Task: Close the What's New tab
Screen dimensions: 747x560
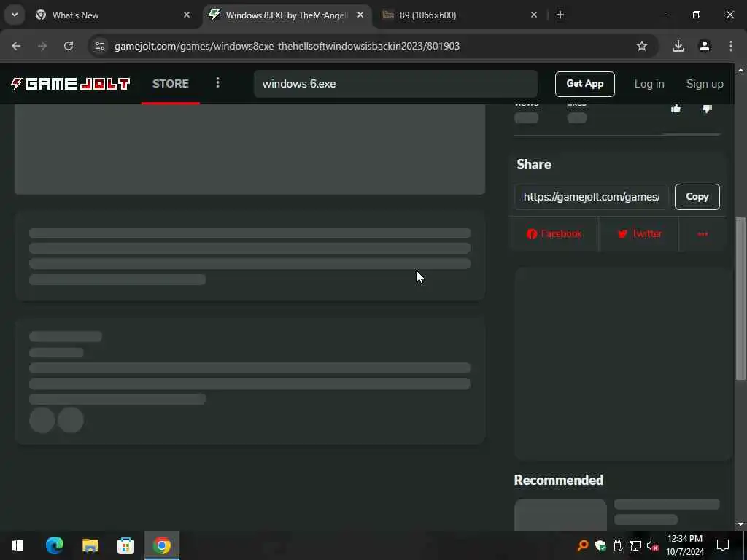Action: click(x=187, y=15)
